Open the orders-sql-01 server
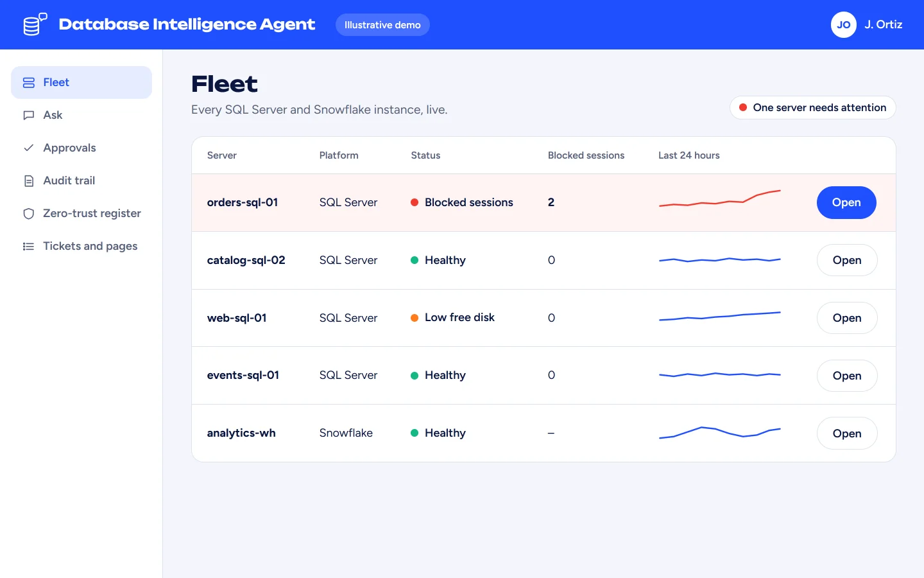Screen dimensions: 924x578 tap(846, 202)
